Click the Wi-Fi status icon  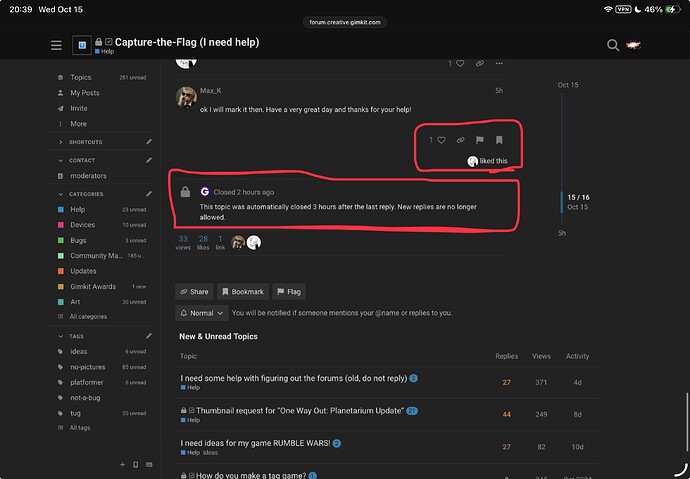click(x=608, y=9)
